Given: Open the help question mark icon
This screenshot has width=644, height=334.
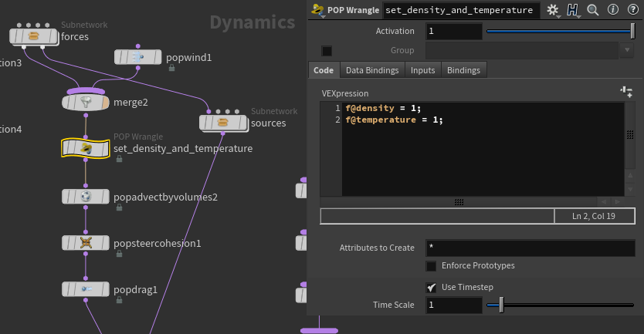Looking at the screenshot, I should click(x=633, y=9).
